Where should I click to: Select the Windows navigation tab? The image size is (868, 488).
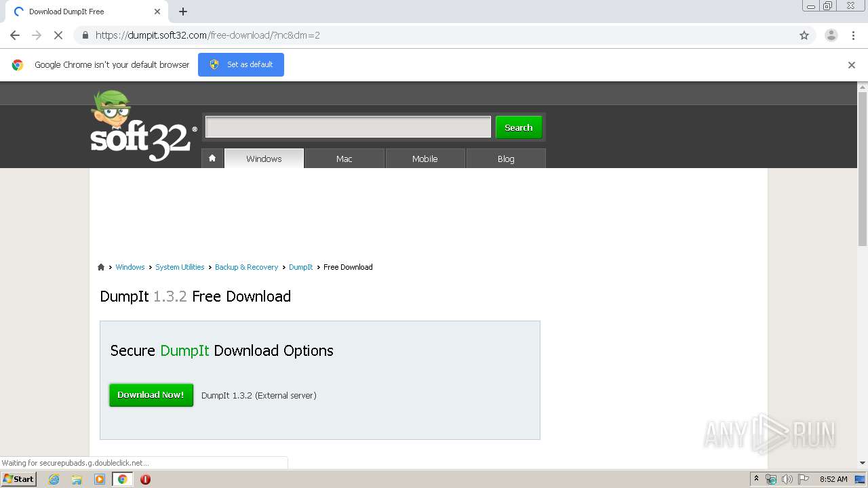[x=264, y=159]
